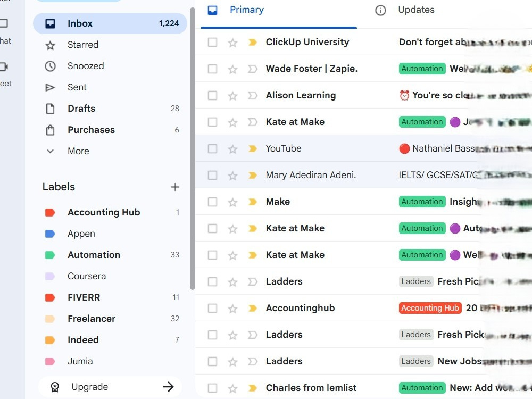Screen dimensions: 532x399
Task: Mark the Wade Foster email as important
Action: (x=252, y=69)
